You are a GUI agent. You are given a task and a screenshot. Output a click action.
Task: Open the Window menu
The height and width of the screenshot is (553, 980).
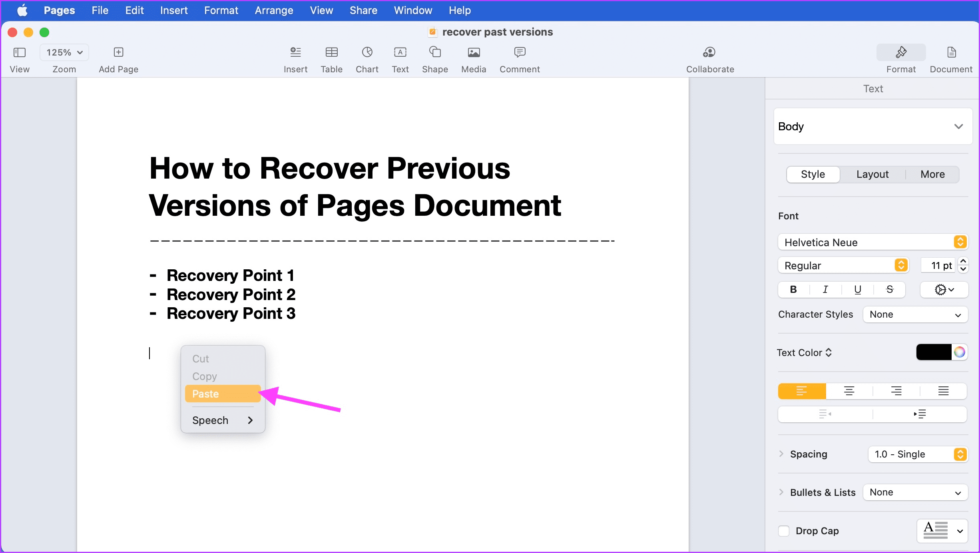point(413,10)
